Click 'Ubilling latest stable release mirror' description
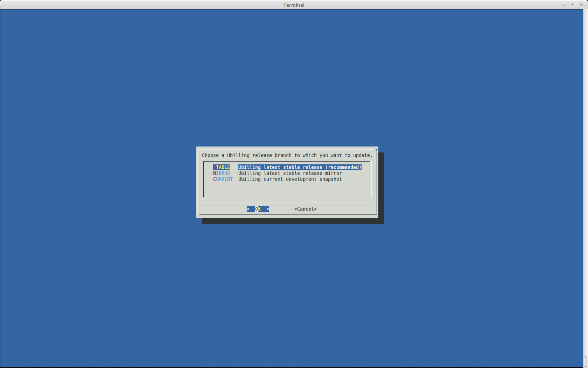The height and width of the screenshot is (368, 588). pos(290,173)
